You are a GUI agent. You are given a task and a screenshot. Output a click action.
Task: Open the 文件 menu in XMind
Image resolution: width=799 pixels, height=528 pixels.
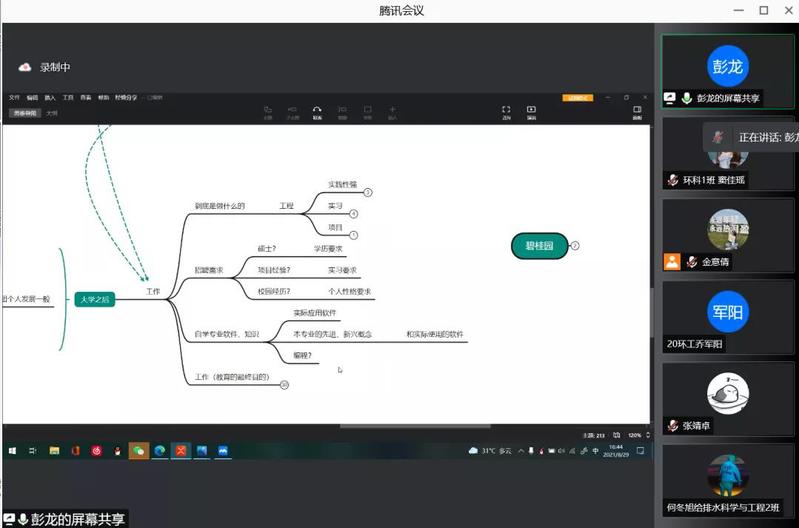pyautogui.click(x=14, y=97)
